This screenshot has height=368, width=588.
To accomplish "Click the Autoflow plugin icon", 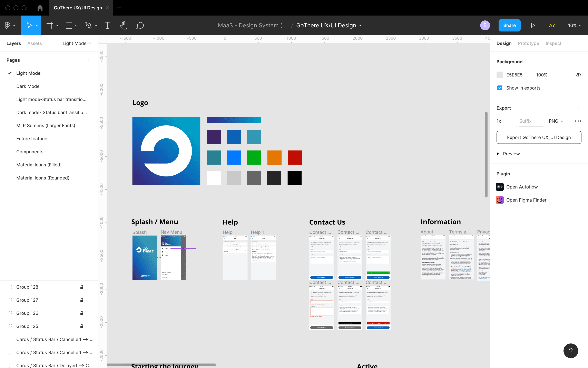I will pyautogui.click(x=500, y=187).
